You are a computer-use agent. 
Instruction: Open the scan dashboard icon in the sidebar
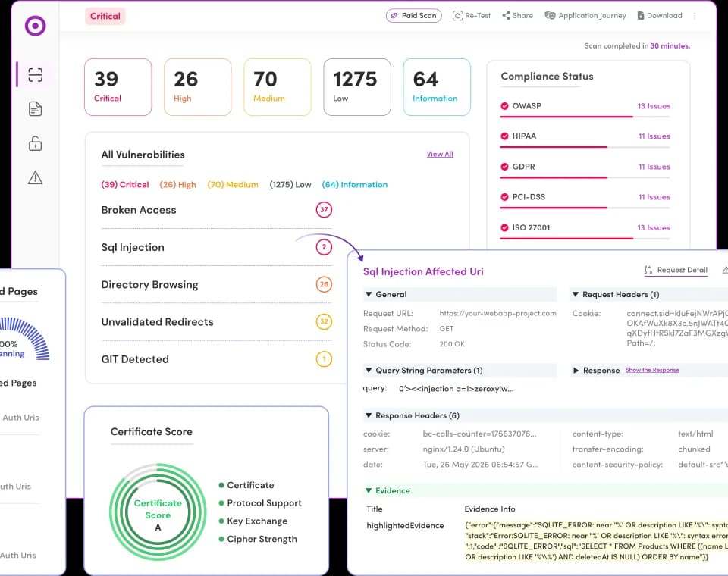[x=36, y=75]
